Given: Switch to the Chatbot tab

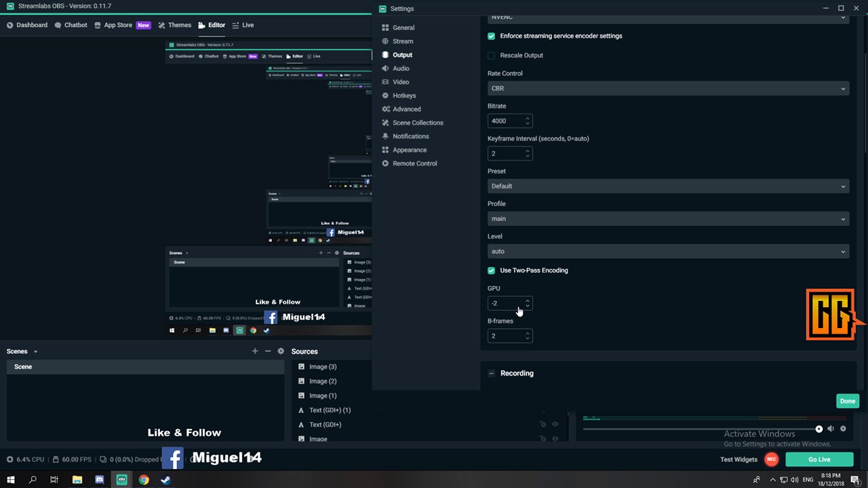Looking at the screenshot, I should [71, 25].
